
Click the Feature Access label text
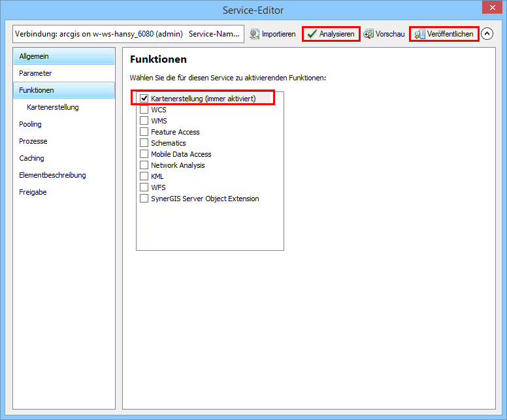[x=175, y=132]
